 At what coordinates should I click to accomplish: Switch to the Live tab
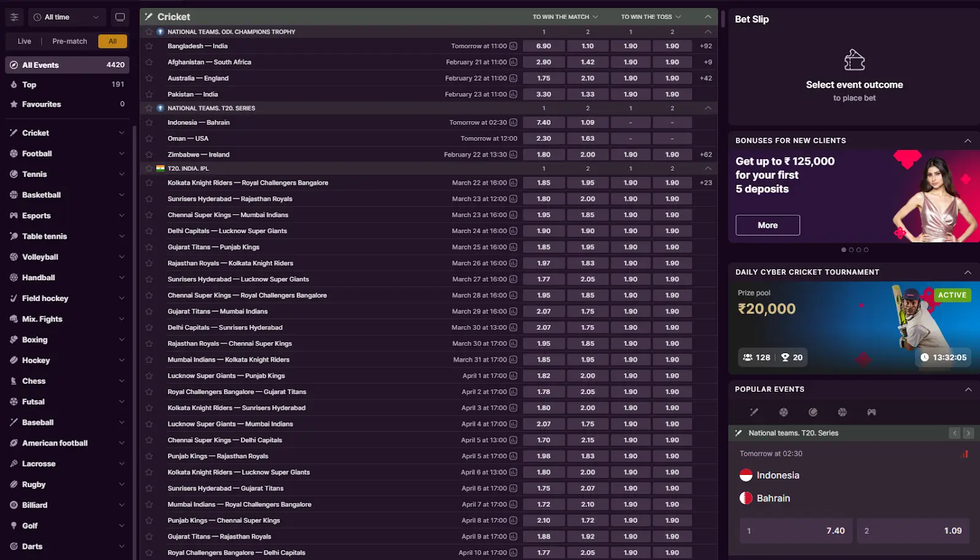pyautogui.click(x=24, y=42)
